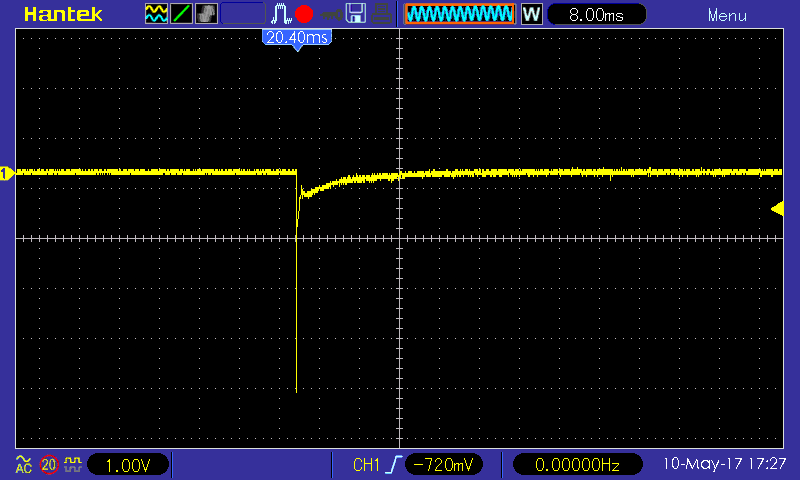Click the W window indicator
This screenshot has width=800, height=480.
[x=531, y=14]
